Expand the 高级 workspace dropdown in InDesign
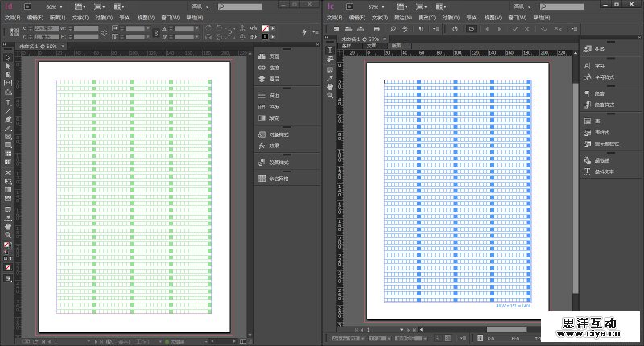The height and width of the screenshot is (346, 644). [199, 6]
